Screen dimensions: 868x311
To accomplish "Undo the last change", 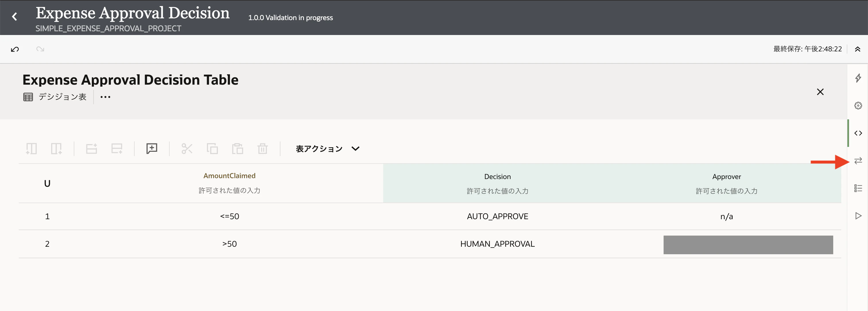I will pyautogui.click(x=15, y=49).
